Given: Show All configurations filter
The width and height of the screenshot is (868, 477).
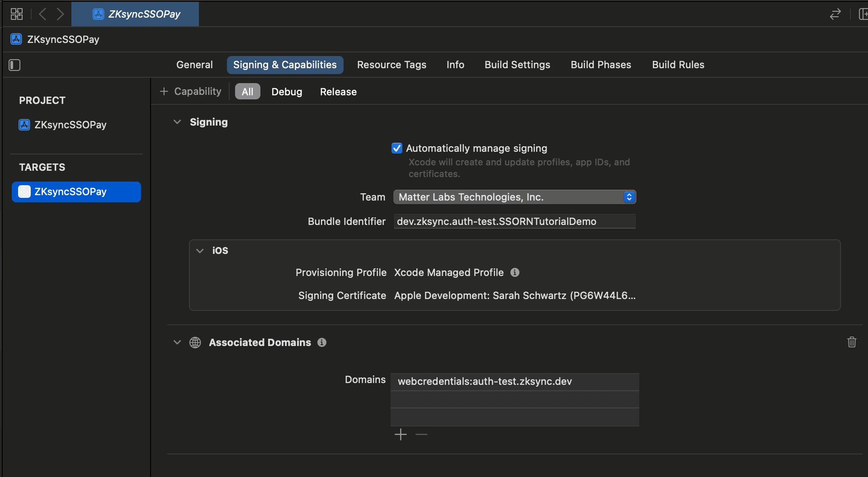Looking at the screenshot, I should click(247, 92).
